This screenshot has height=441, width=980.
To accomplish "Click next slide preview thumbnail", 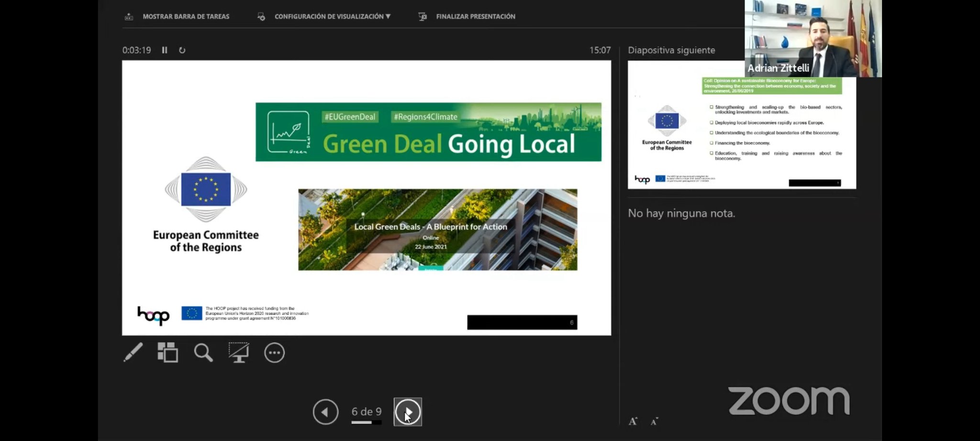I will (742, 125).
